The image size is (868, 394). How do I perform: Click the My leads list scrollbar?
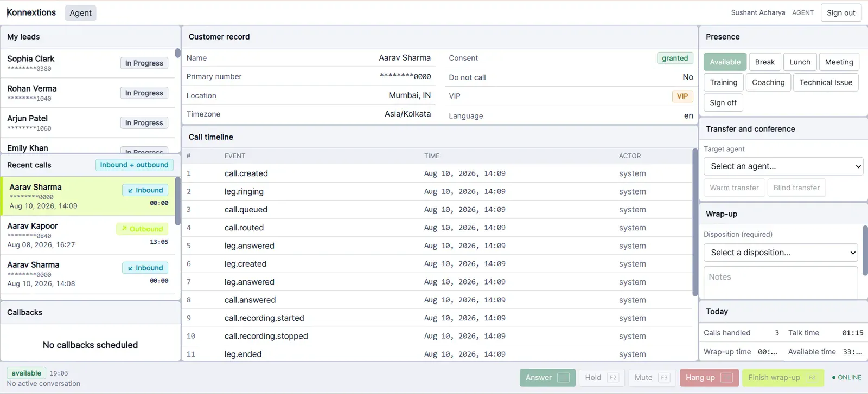coord(178,53)
